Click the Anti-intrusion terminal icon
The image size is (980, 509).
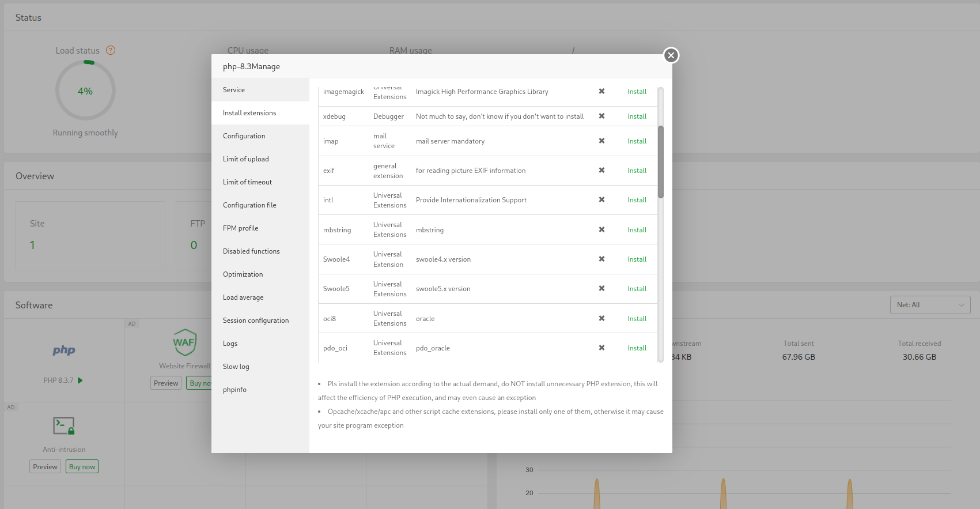[64, 426]
